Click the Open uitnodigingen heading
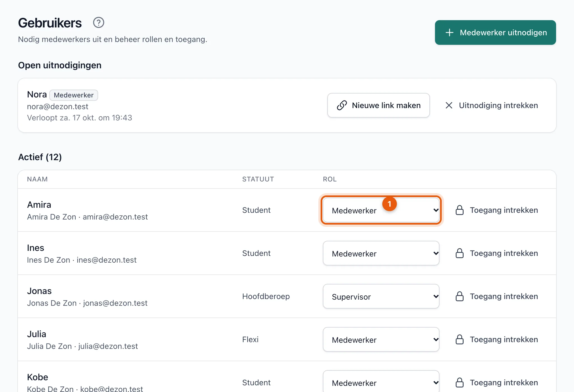This screenshot has width=574, height=392. 60,65
